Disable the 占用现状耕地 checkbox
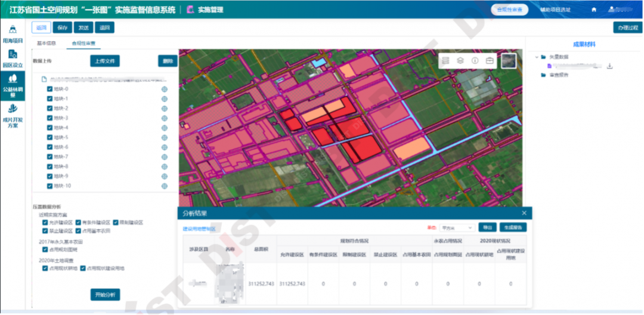This screenshot has height=315, width=644. click(x=45, y=268)
